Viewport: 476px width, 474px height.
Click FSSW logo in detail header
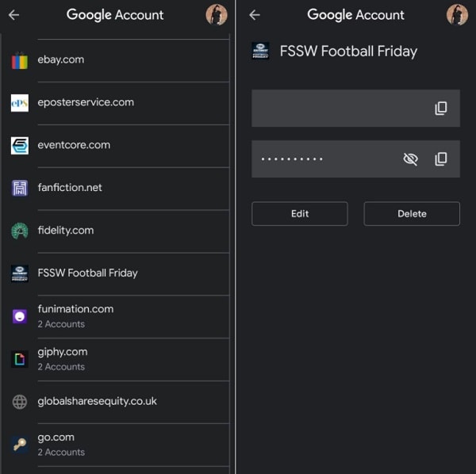pyautogui.click(x=260, y=51)
